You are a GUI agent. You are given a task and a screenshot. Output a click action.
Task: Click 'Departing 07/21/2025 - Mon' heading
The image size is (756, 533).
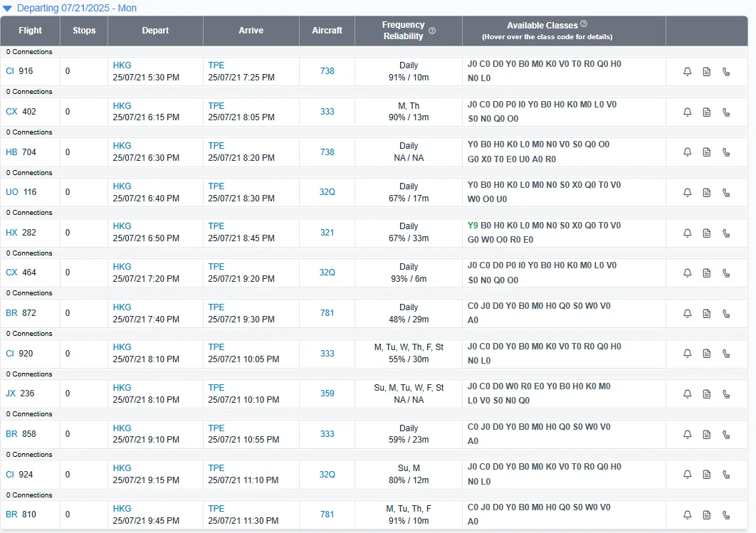[77, 9]
